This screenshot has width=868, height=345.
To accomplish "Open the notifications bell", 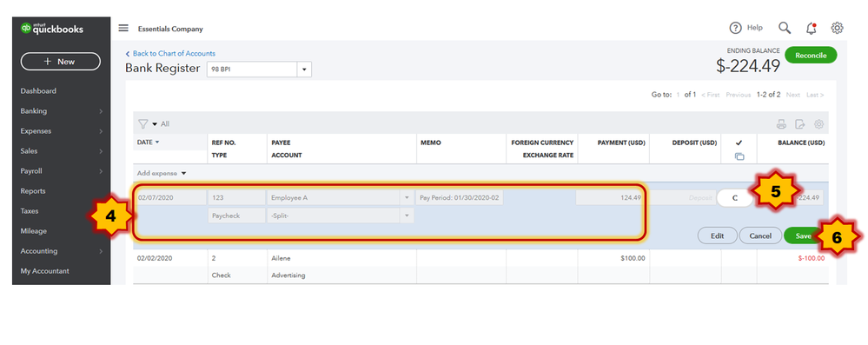I will [811, 28].
